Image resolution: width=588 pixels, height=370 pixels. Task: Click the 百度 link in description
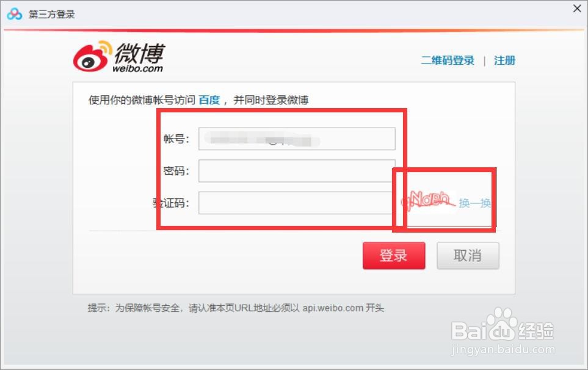(x=209, y=100)
